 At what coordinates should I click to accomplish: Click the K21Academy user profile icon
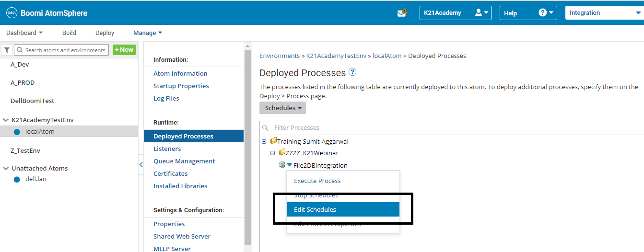[478, 13]
